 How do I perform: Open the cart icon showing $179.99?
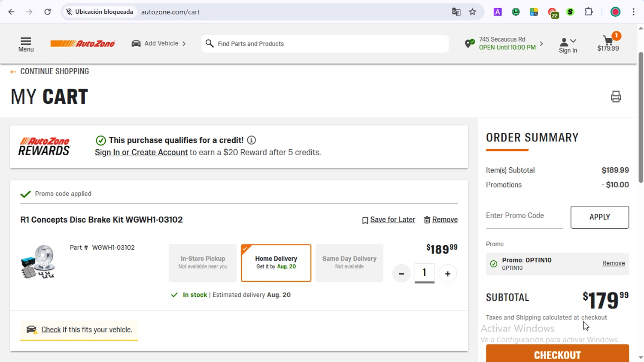click(608, 43)
